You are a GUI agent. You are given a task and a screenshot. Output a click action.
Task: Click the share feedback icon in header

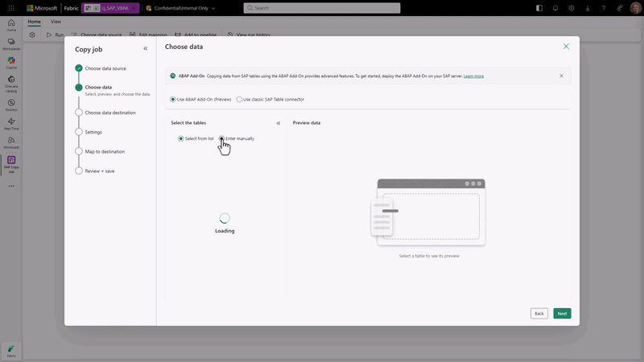coord(619,8)
